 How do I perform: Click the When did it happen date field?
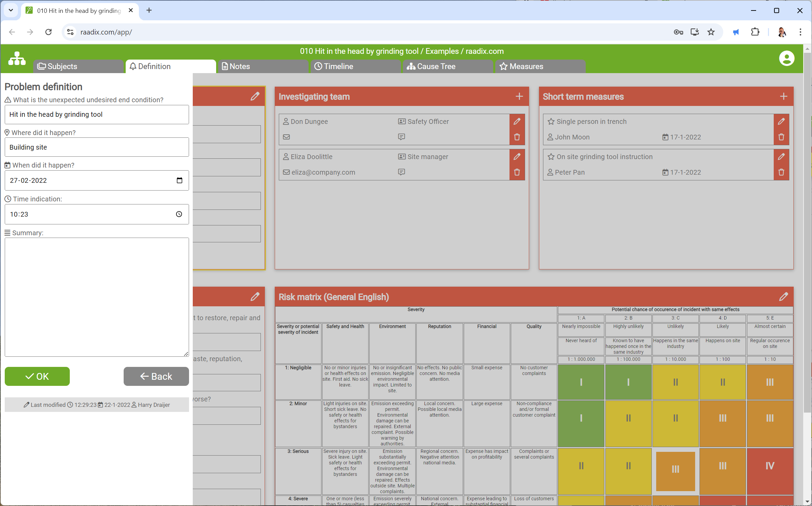tap(97, 180)
